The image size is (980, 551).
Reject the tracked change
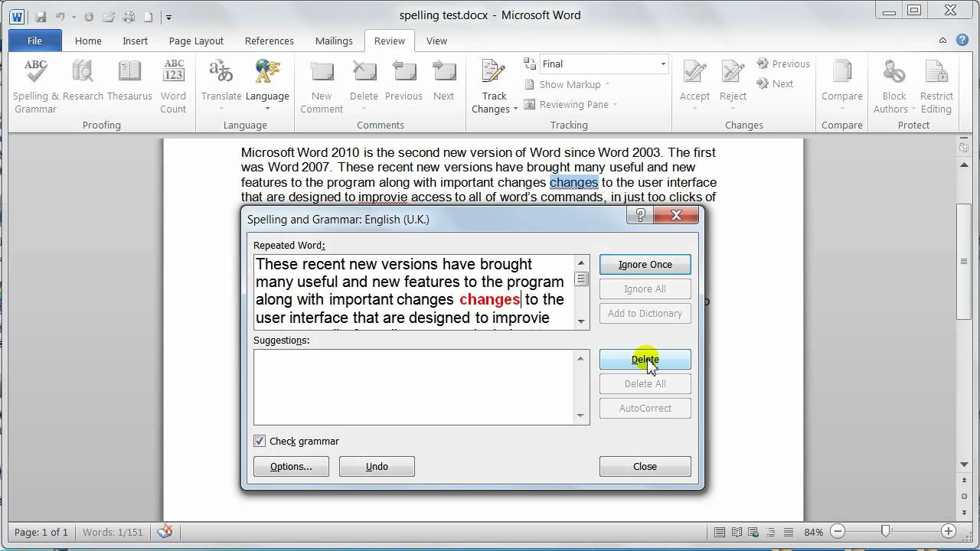733,84
